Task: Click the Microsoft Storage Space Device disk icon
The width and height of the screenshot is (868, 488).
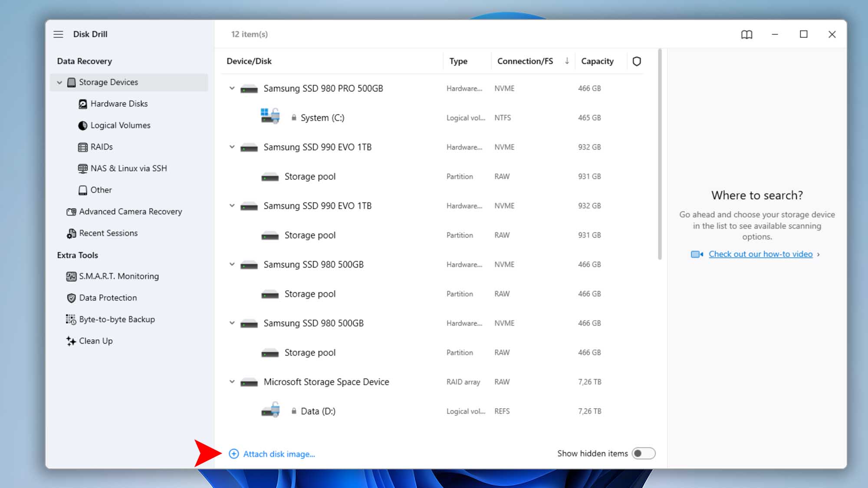Action: coord(249,382)
